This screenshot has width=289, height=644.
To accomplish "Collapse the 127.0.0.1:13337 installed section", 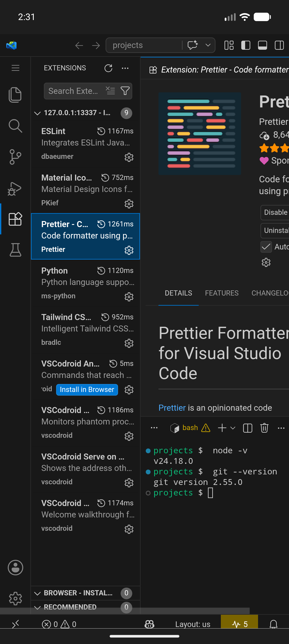I will coord(37,113).
